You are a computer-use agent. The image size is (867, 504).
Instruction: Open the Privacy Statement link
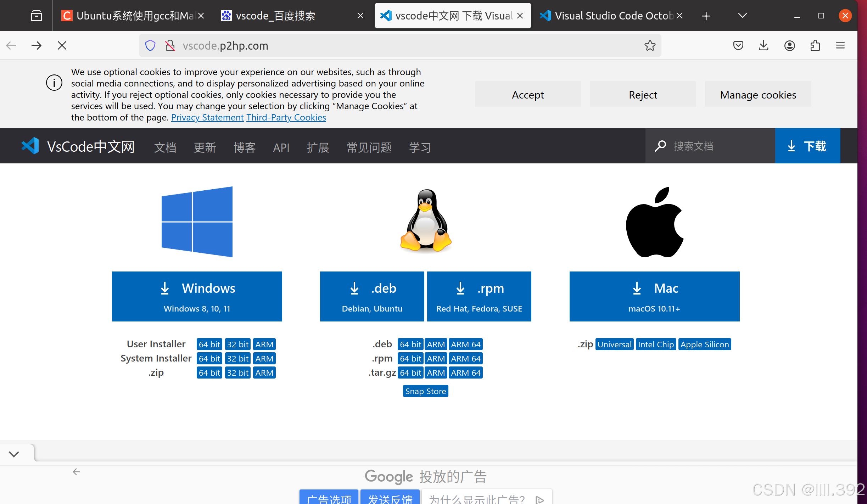pyautogui.click(x=207, y=117)
